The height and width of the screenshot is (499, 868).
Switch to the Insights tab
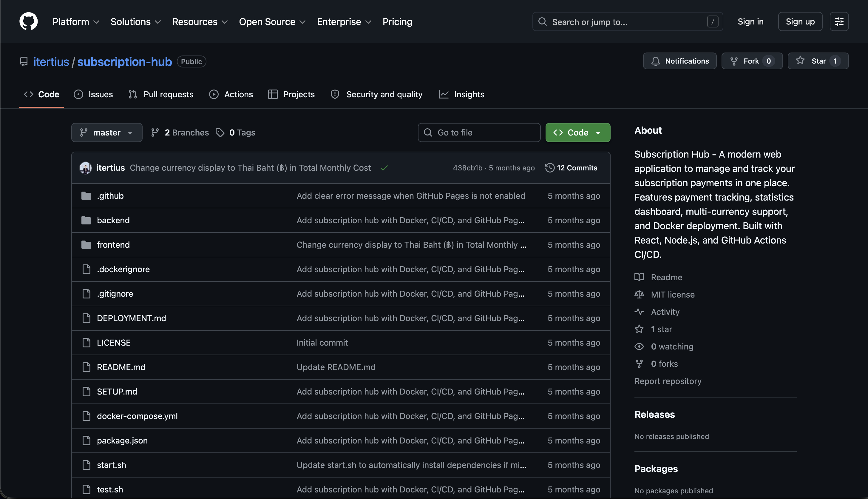pos(461,94)
